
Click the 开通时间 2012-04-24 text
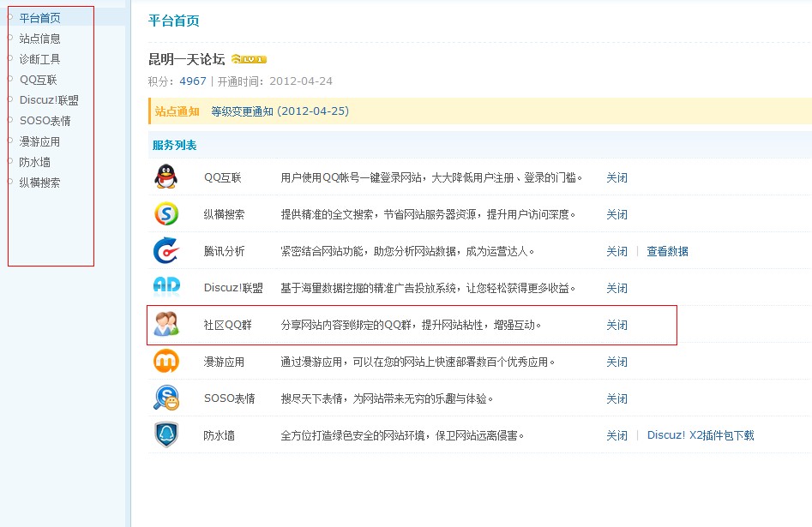pyautogui.click(x=275, y=81)
